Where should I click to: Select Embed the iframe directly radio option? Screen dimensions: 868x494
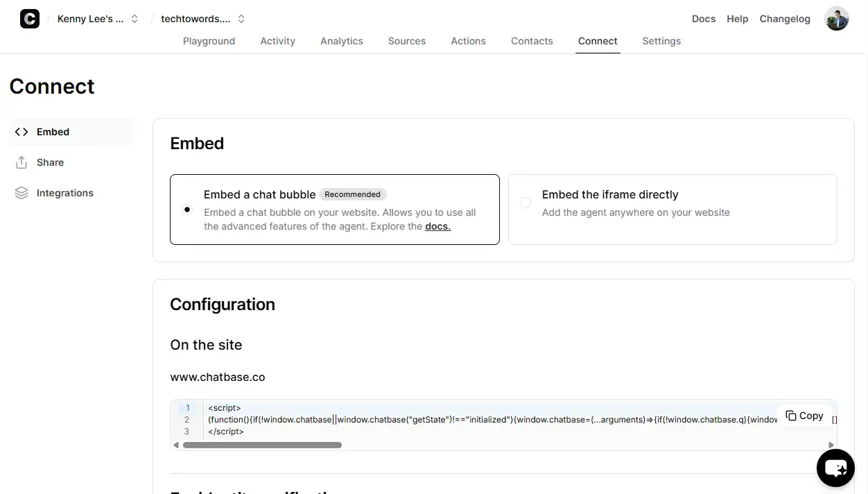(526, 203)
